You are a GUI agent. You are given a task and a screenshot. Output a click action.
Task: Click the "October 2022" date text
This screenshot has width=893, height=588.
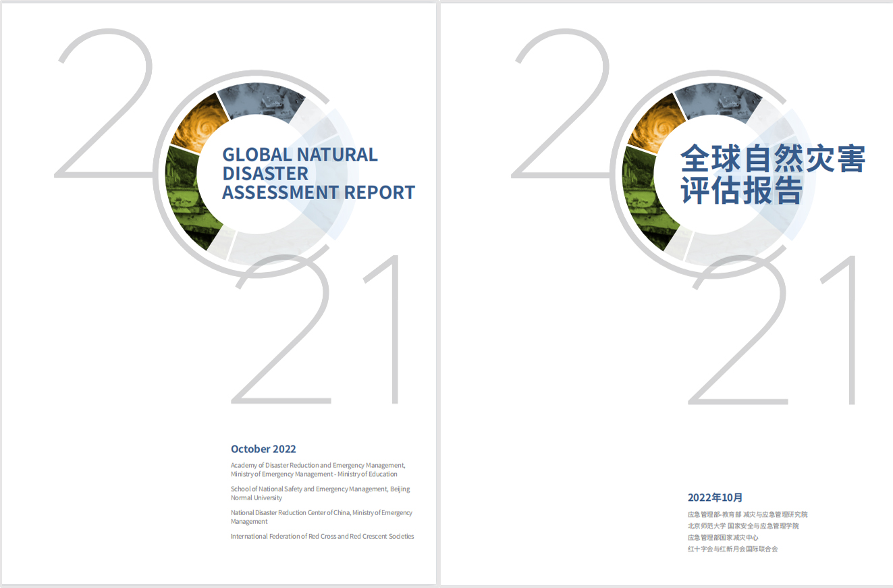pos(263,449)
